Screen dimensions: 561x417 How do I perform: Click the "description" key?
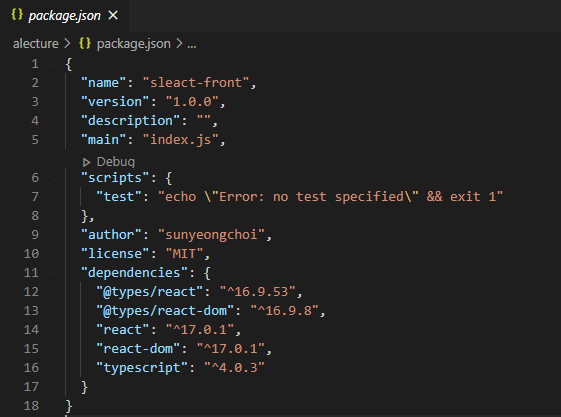coord(130,121)
